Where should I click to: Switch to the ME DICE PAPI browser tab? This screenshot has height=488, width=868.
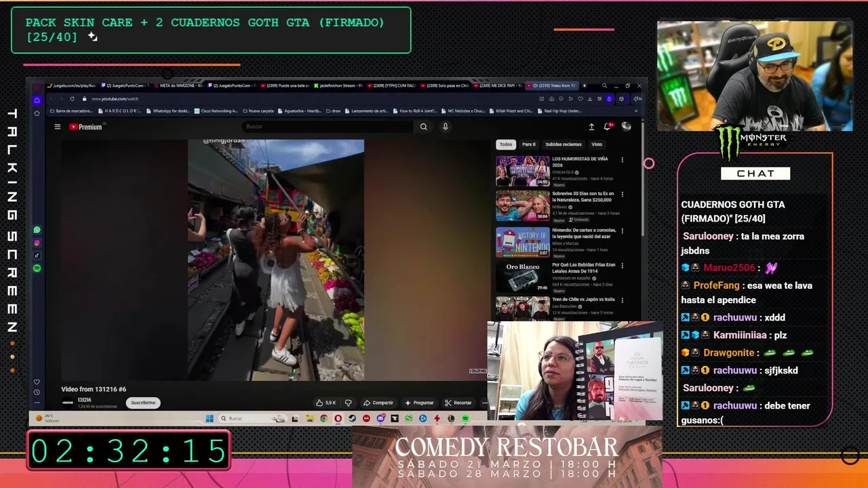499,86
